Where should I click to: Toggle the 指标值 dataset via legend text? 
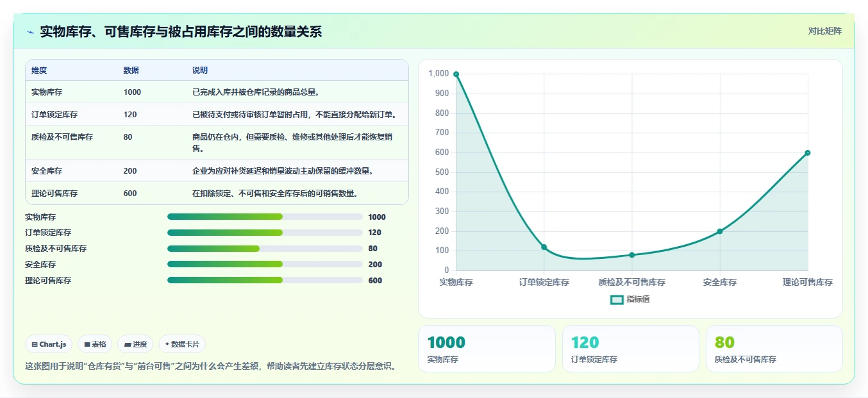[x=638, y=299]
